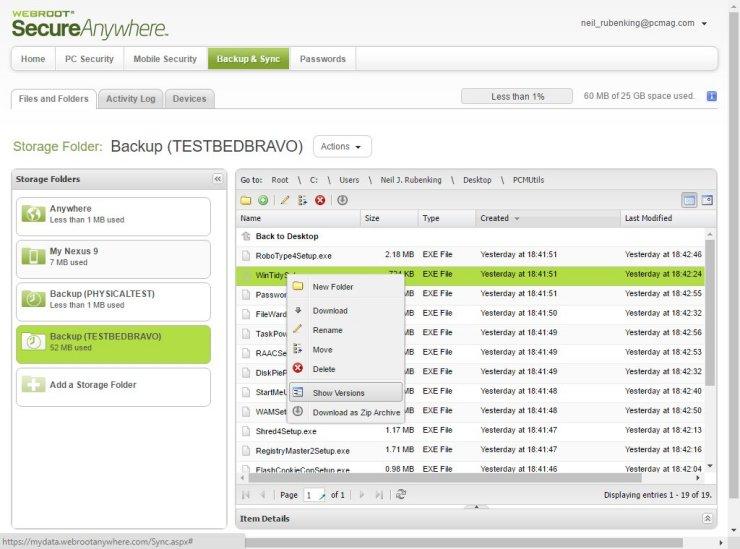This screenshot has height=549, width=740.
Task: Open the Passwords tab
Action: pyautogui.click(x=323, y=59)
